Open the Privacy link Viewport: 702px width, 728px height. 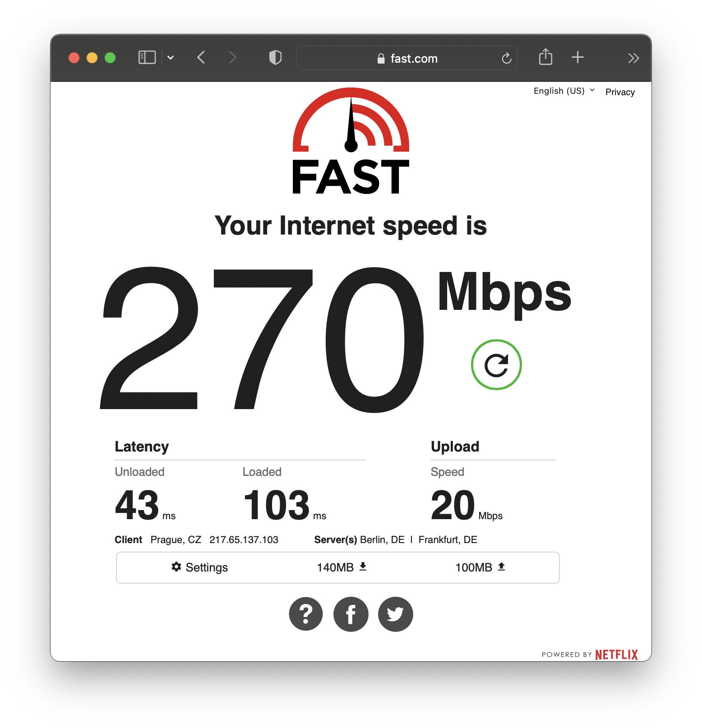click(620, 92)
